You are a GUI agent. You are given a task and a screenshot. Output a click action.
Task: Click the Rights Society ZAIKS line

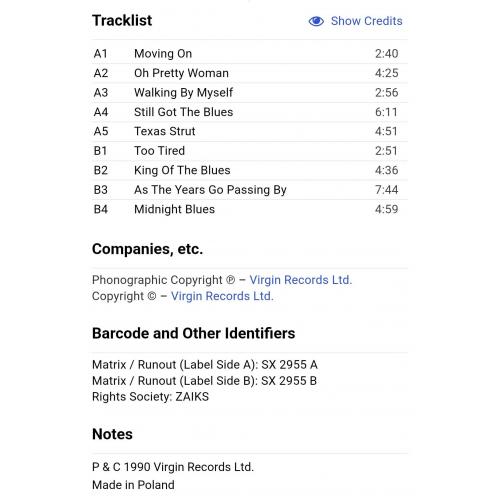[150, 397]
